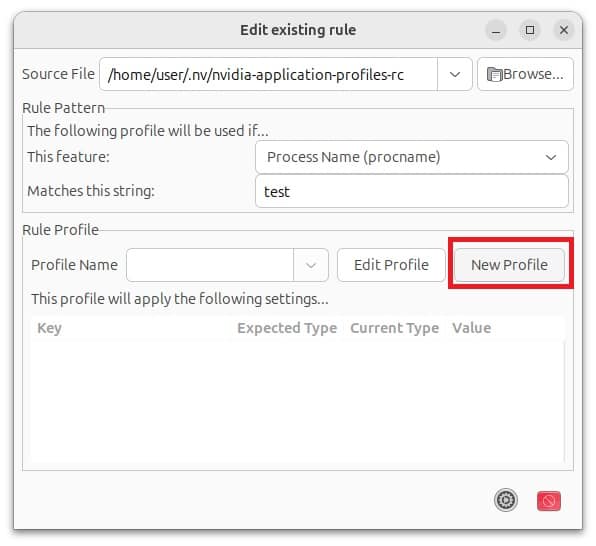Sort by the Key column header
Image resolution: width=596 pixels, height=546 pixels.
point(130,328)
